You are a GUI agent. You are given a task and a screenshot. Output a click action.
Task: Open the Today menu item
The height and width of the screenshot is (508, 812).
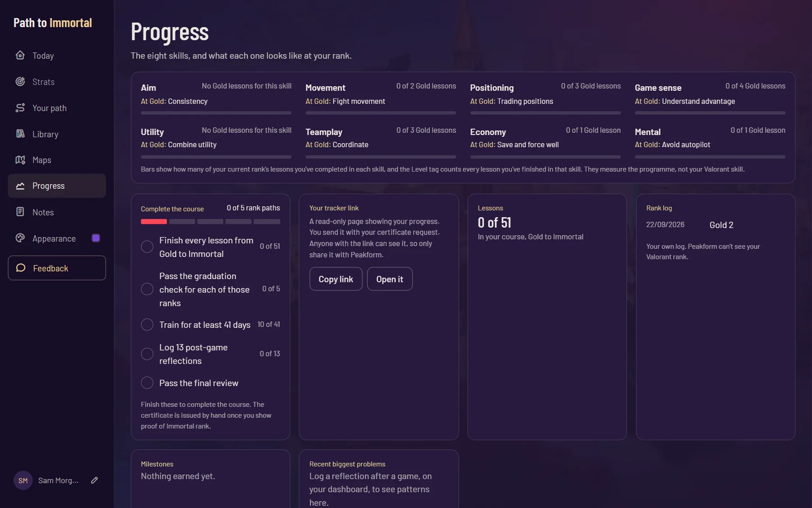click(x=57, y=56)
